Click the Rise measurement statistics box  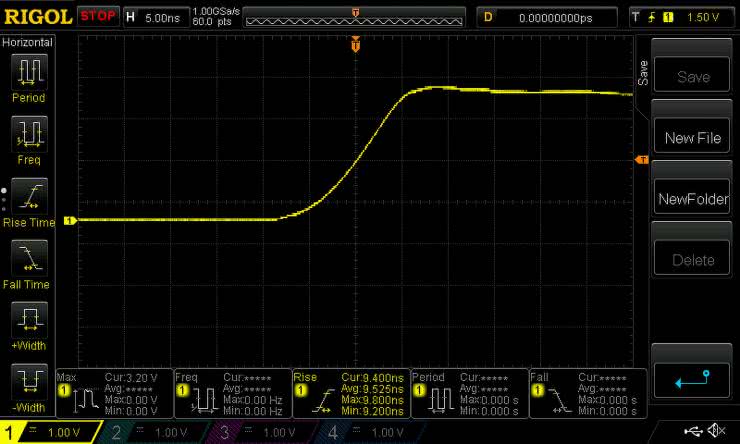pos(349,394)
